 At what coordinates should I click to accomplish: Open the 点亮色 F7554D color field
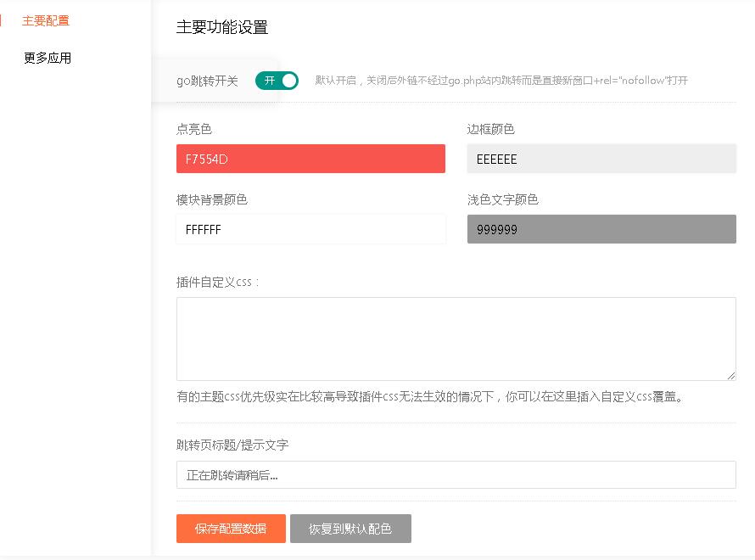point(310,159)
